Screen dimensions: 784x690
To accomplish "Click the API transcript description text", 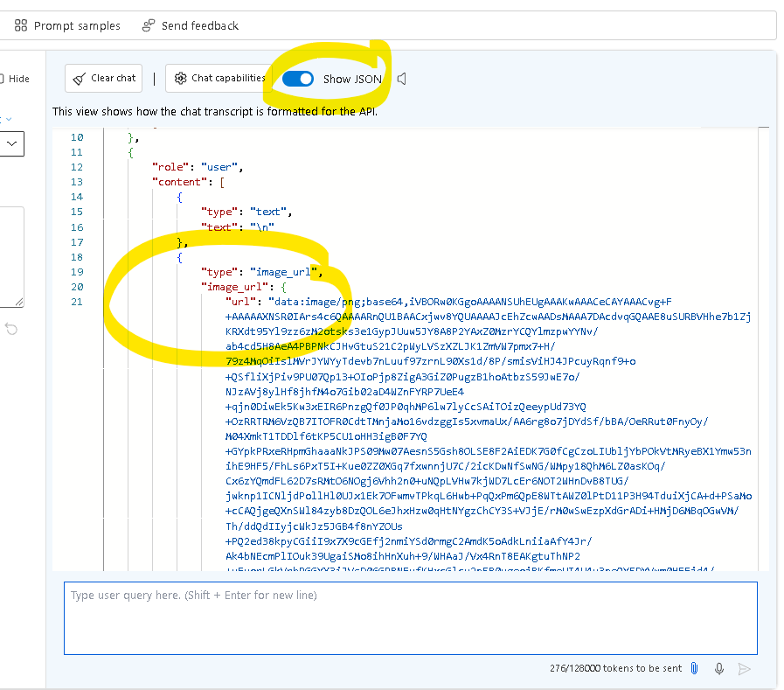I will point(215,111).
